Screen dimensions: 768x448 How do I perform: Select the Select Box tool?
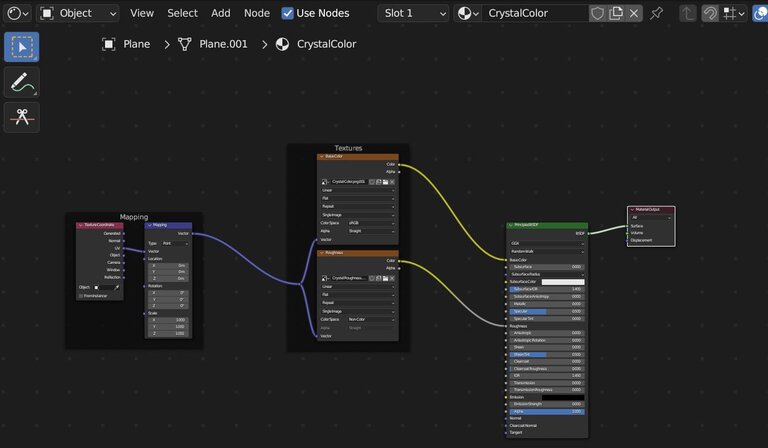[x=22, y=47]
